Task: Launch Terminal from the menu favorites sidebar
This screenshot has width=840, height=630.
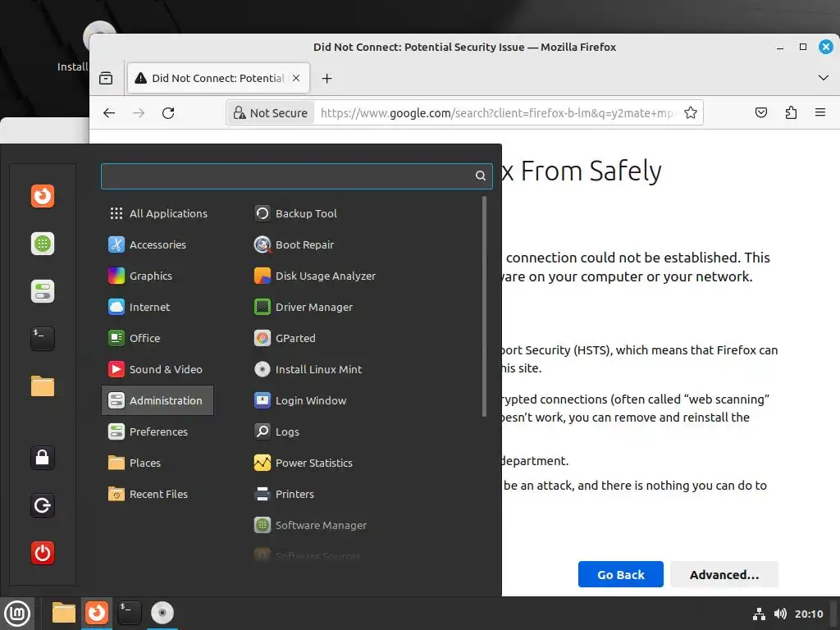Action: click(x=43, y=339)
